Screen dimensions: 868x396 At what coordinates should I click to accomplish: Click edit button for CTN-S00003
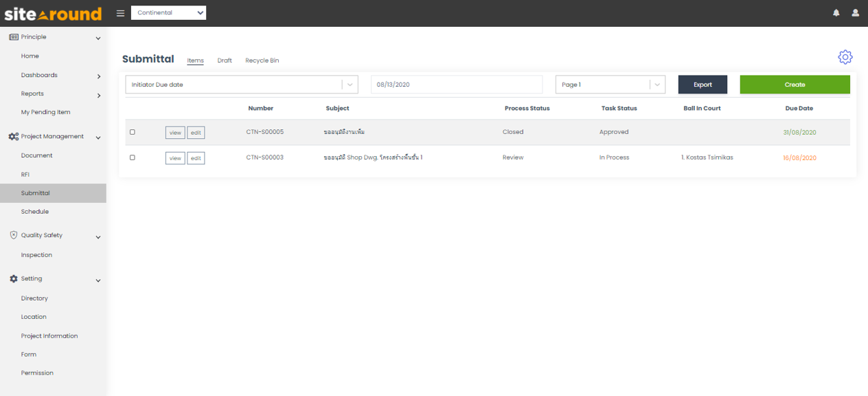[x=196, y=158]
